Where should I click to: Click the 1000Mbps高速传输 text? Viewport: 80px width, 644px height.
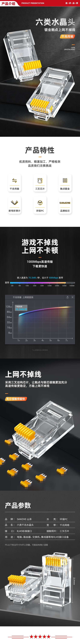tap(40, 262)
